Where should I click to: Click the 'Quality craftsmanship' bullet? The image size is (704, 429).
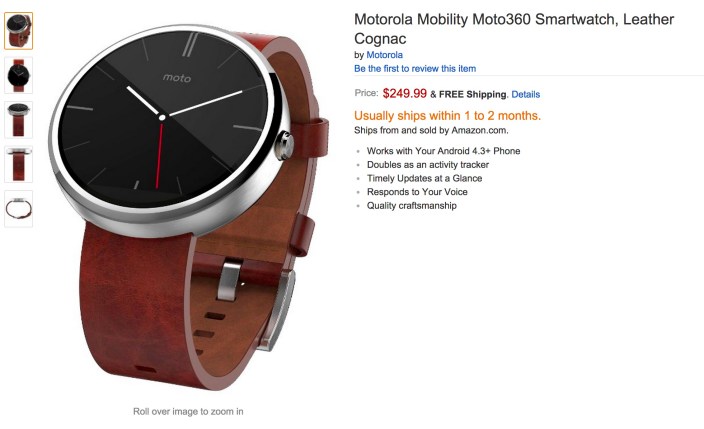pyautogui.click(x=412, y=206)
